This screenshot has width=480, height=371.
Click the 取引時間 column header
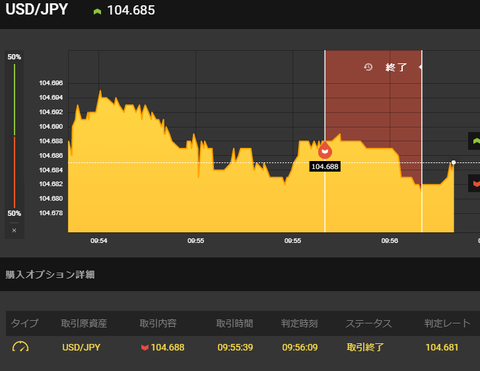[235, 323]
